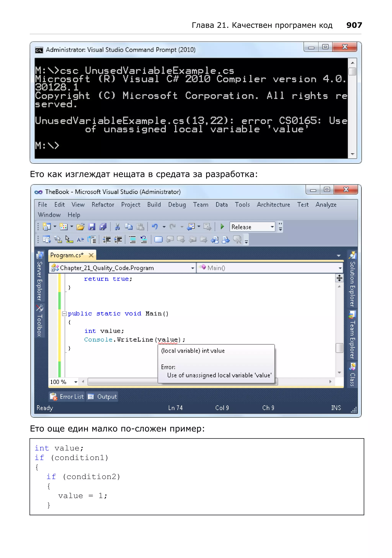Collapse the Main() method outline box
The height and width of the screenshot is (558, 392).
pos(64,313)
